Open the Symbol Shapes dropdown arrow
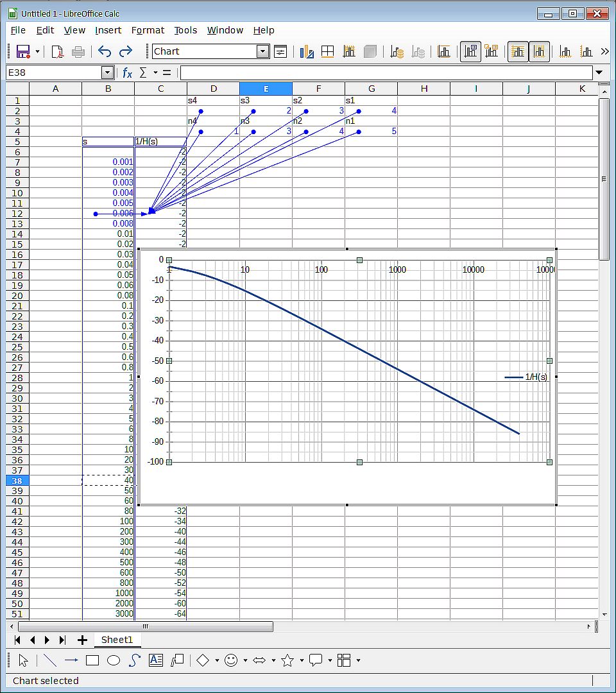The image size is (616, 693). click(x=245, y=660)
